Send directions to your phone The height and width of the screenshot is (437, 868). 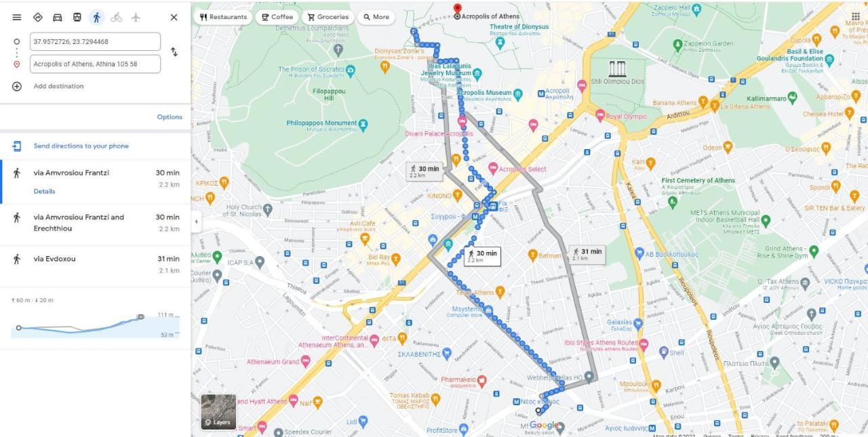coord(81,146)
